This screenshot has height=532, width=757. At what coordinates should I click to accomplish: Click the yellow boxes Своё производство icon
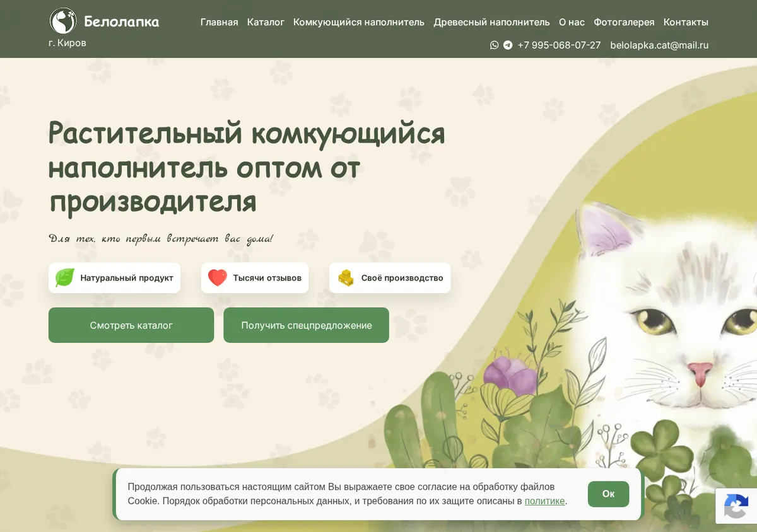(346, 278)
